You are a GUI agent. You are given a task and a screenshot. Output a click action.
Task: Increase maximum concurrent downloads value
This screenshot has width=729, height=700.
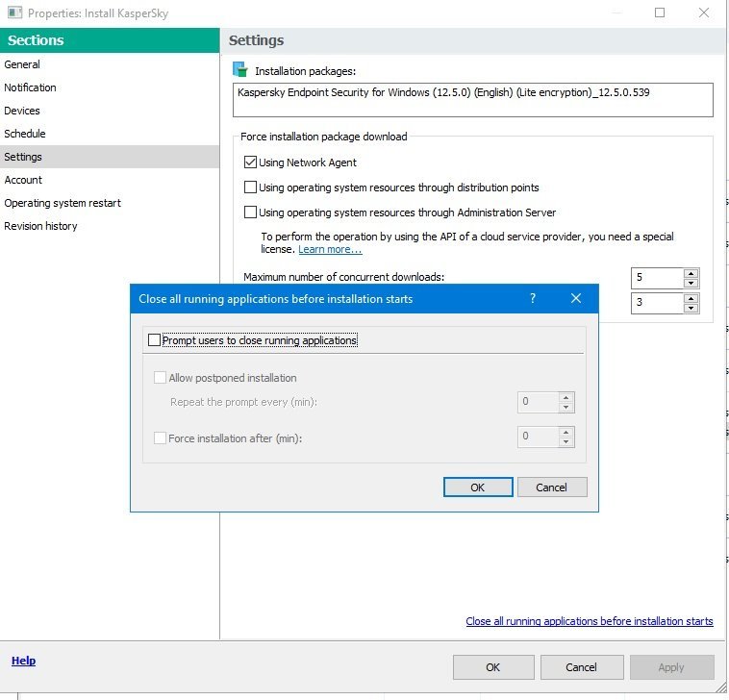pyautogui.click(x=691, y=273)
